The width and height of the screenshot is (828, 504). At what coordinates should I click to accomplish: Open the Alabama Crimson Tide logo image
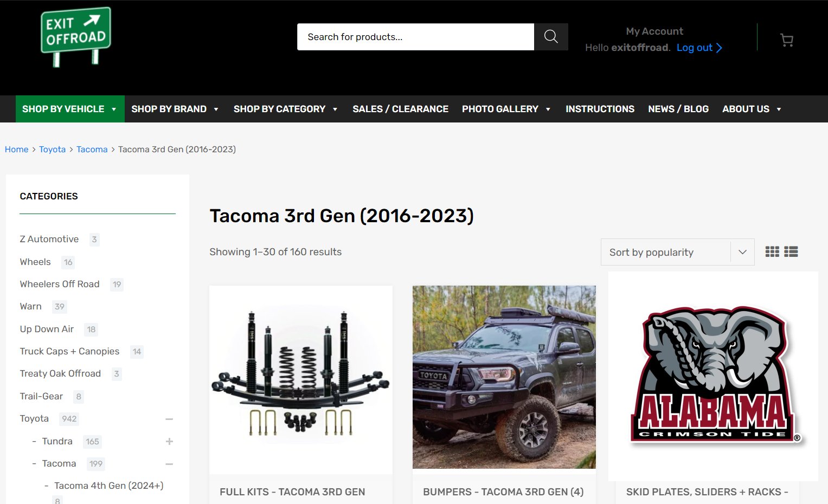tap(713, 376)
